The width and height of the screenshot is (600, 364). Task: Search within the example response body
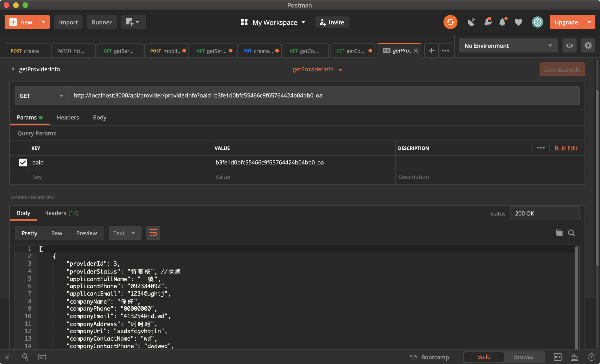[571, 233]
